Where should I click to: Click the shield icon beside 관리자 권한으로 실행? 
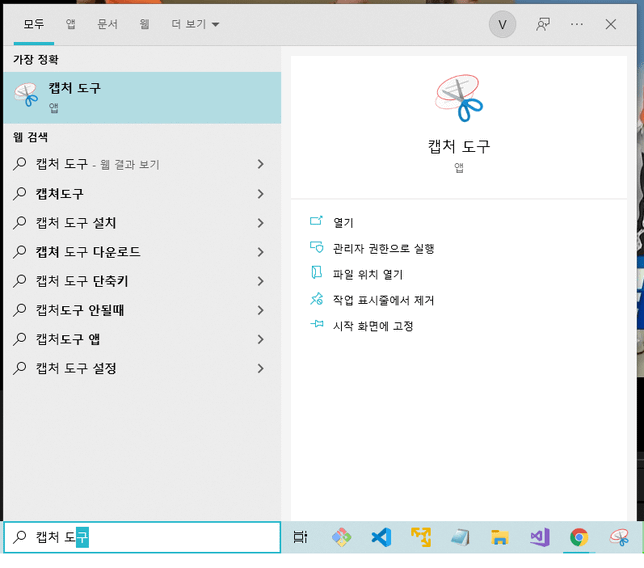(316, 247)
